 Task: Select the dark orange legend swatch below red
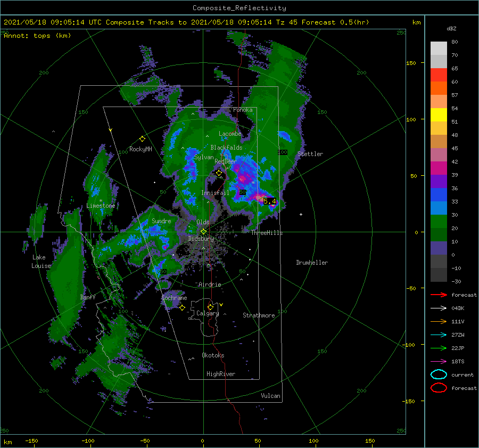click(439, 88)
